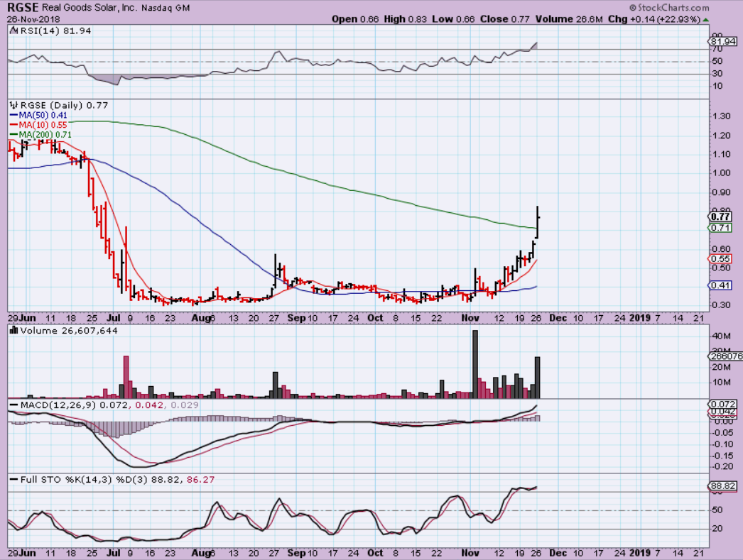Click the 81.94 RSI value tag
This screenshot has height=560, width=743.
724,42
